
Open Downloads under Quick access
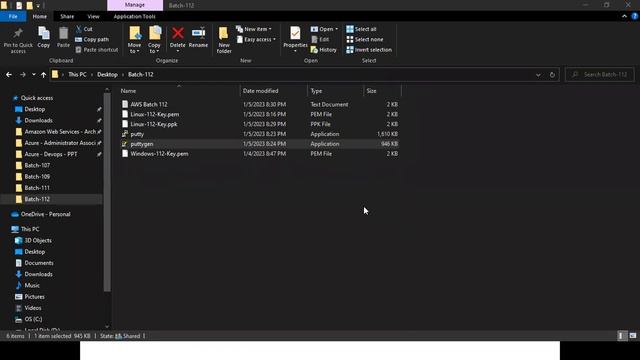[x=38, y=120]
